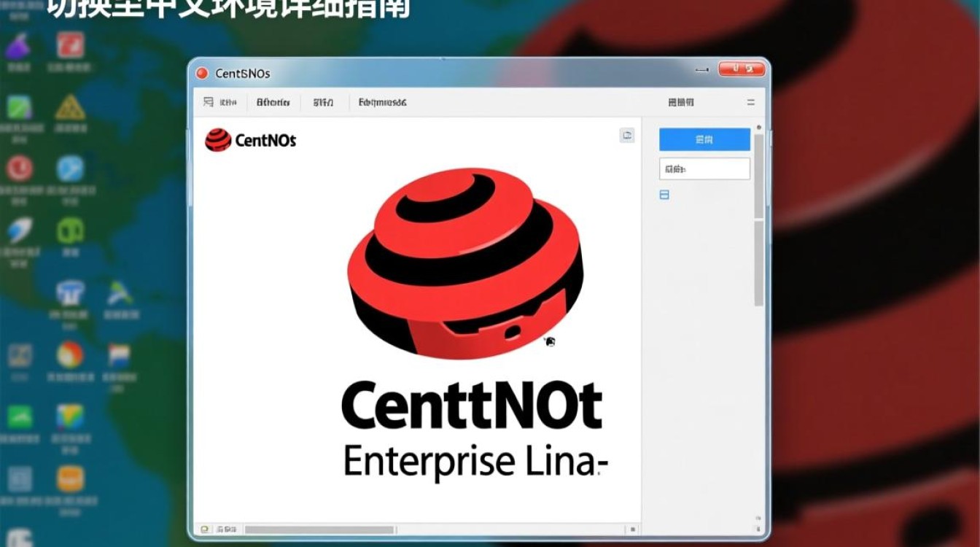Click the small blue square icon under the sidebar field
Screen dimensions: 980x547
click(x=664, y=195)
